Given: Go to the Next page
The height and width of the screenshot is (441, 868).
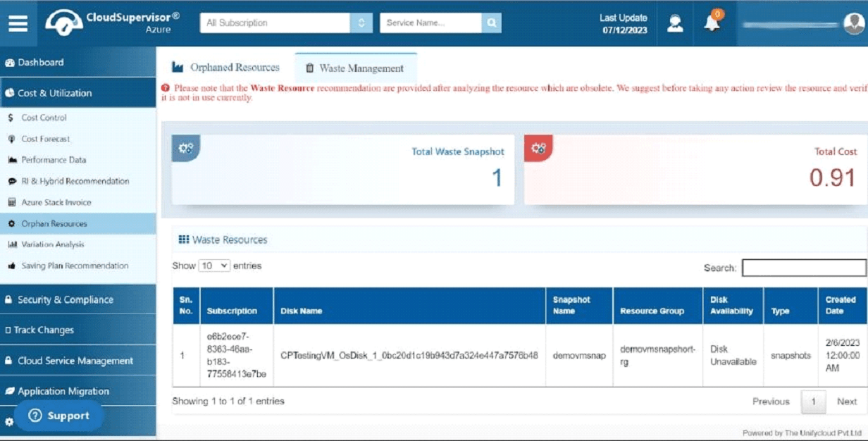Looking at the screenshot, I should coord(847,402).
